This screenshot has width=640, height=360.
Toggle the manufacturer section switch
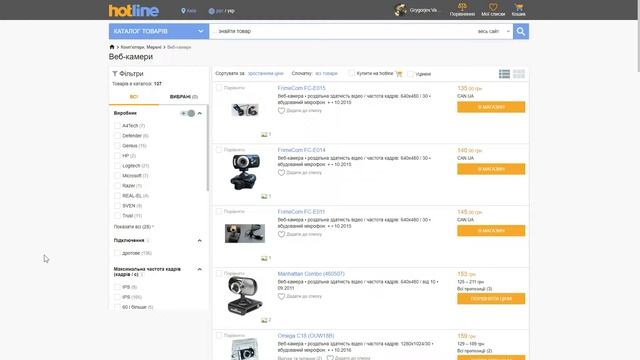tap(188, 113)
